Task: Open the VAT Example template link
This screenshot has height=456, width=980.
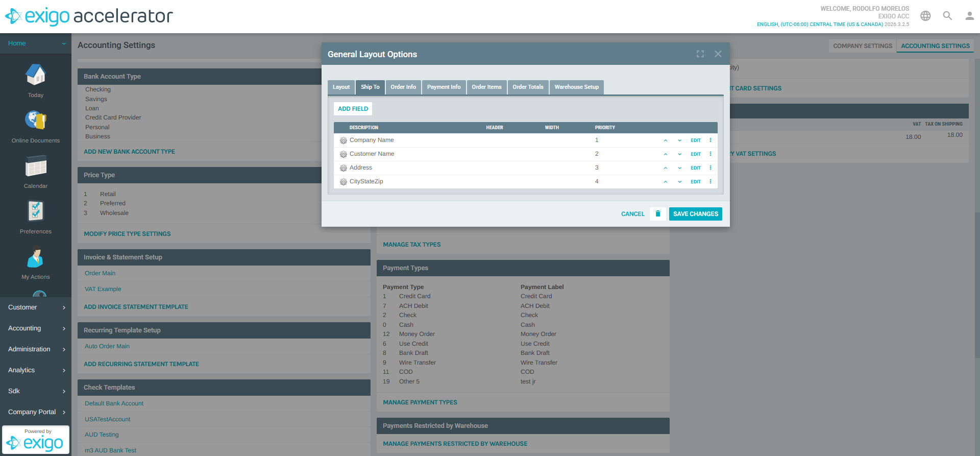Action: (103, 289)
